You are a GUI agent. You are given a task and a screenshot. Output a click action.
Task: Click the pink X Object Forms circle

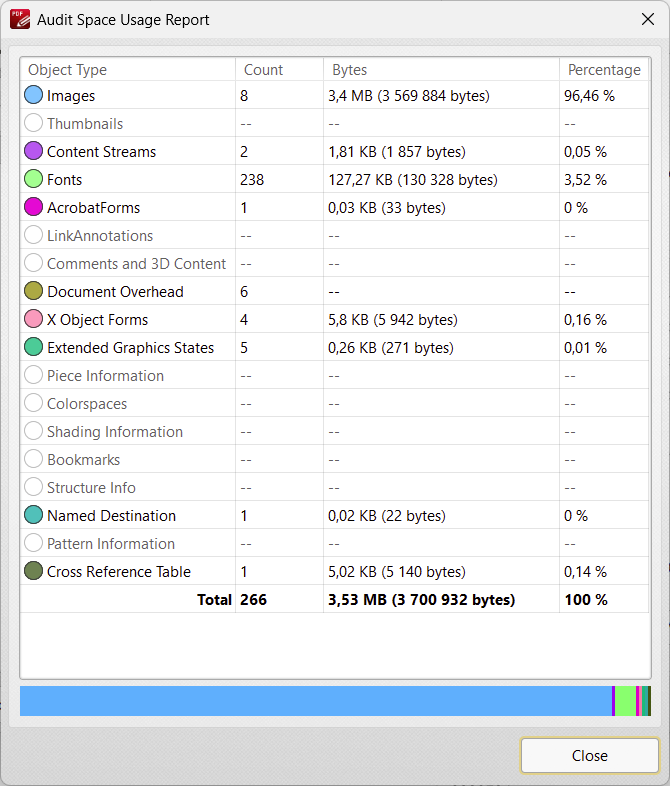click(33, 320)
